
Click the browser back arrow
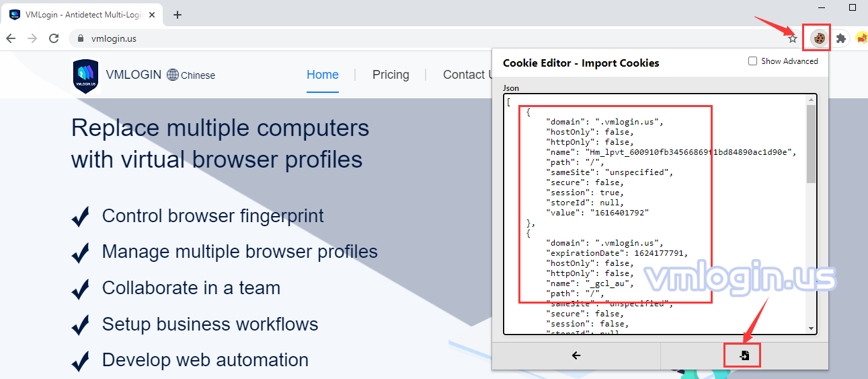coord(11,38)
